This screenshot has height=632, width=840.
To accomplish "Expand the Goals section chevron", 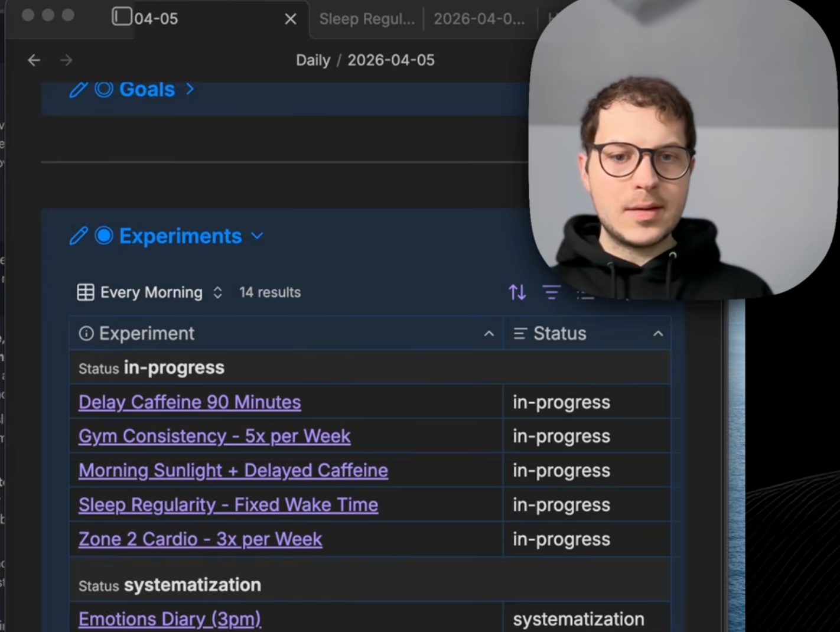I will (190, 90).
